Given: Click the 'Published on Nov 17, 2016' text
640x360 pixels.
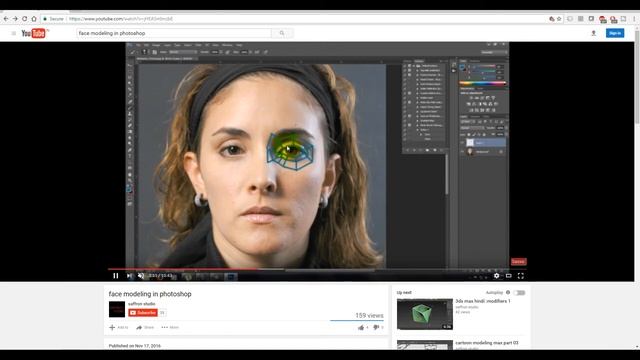Looking at the screenshot, I should click(135, 346).
